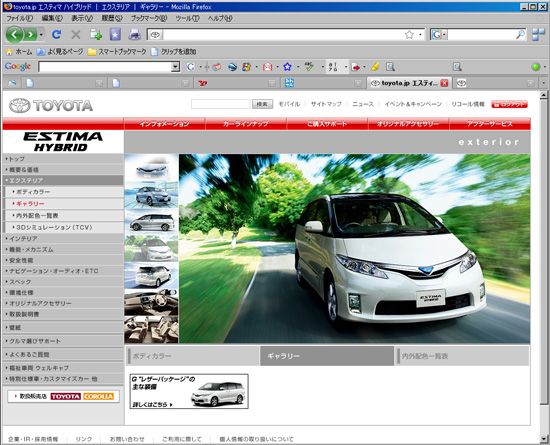Open the 履歴 menu
This screenshot has width=550, height=445.
[112, 18]
